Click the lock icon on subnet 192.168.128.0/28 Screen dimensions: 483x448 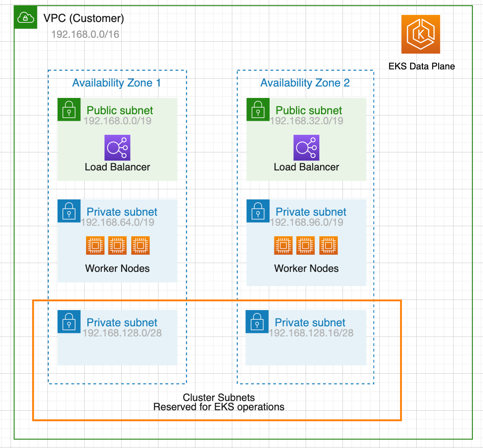(x=69, y=322)
